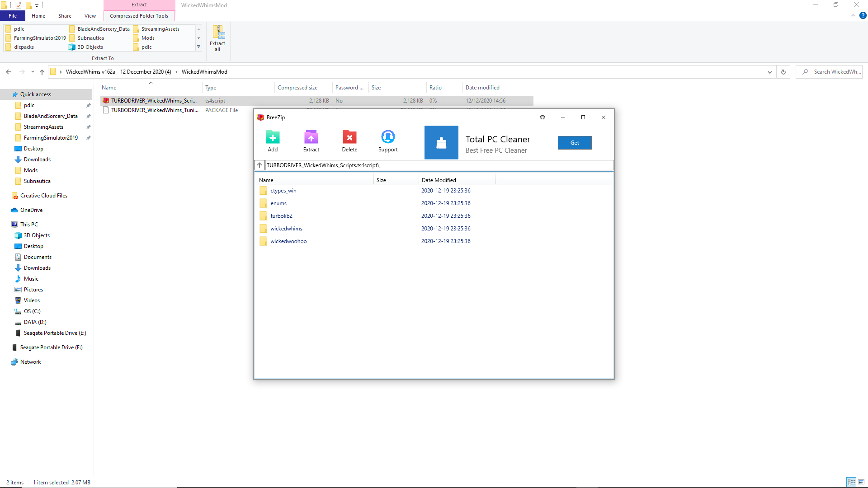Open the File menu

click(13, 16)
